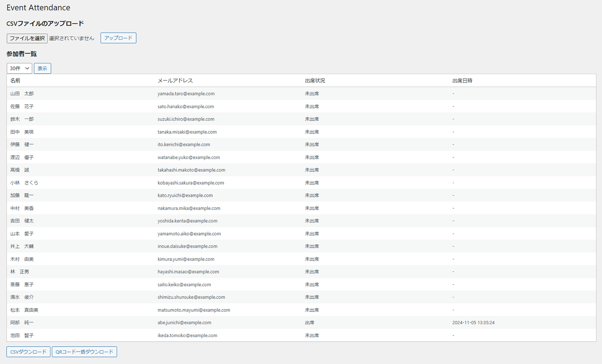This screenshot has width=602, height=364.
Task: Select the row for 山田 太郎
Action: [x=22, y=94]
